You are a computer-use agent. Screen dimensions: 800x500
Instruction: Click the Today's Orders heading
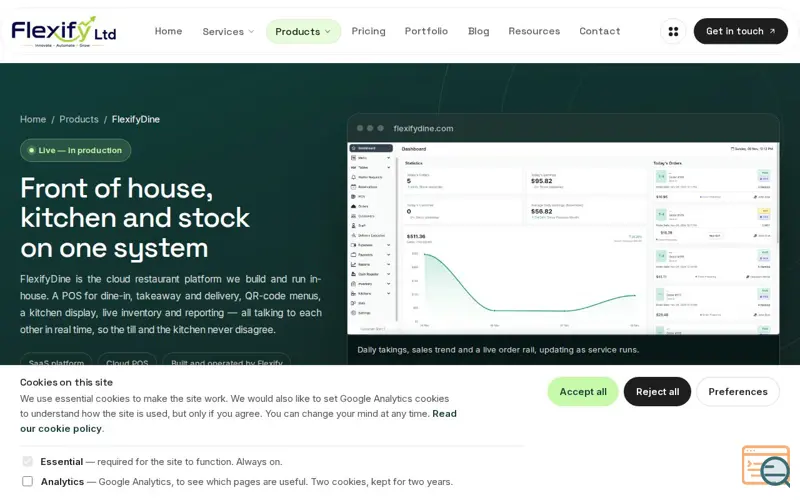(x=667, y=163)
